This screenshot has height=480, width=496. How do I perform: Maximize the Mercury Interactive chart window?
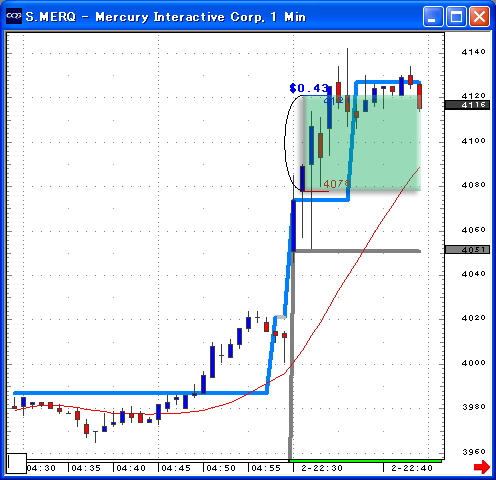(x=456, y=16)
